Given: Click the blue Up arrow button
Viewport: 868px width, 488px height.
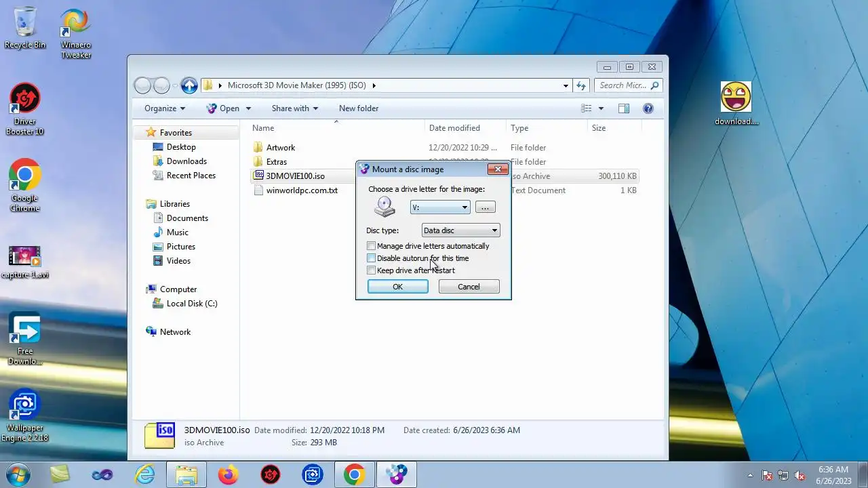Looking at the screenshot, I should click(x=190, y=85).
